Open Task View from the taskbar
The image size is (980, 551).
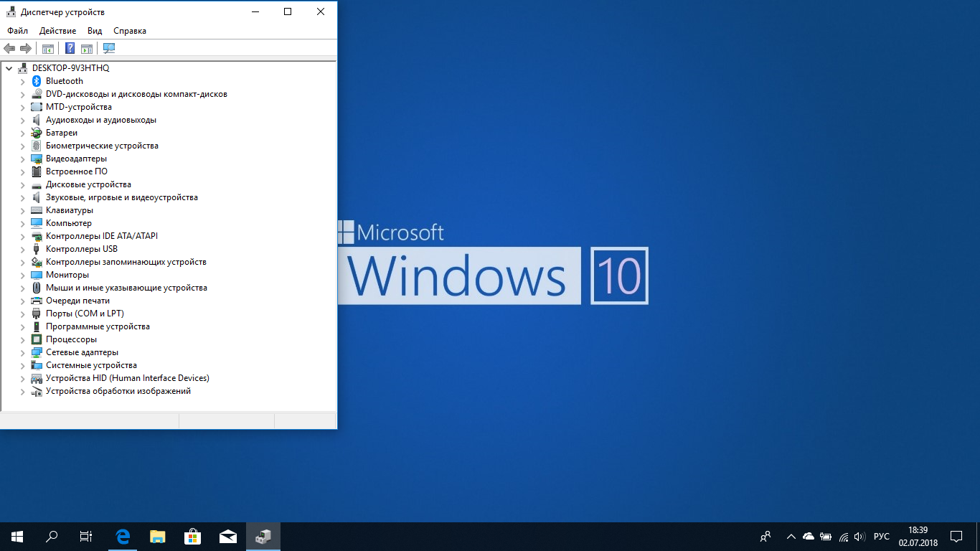point(86,537)
